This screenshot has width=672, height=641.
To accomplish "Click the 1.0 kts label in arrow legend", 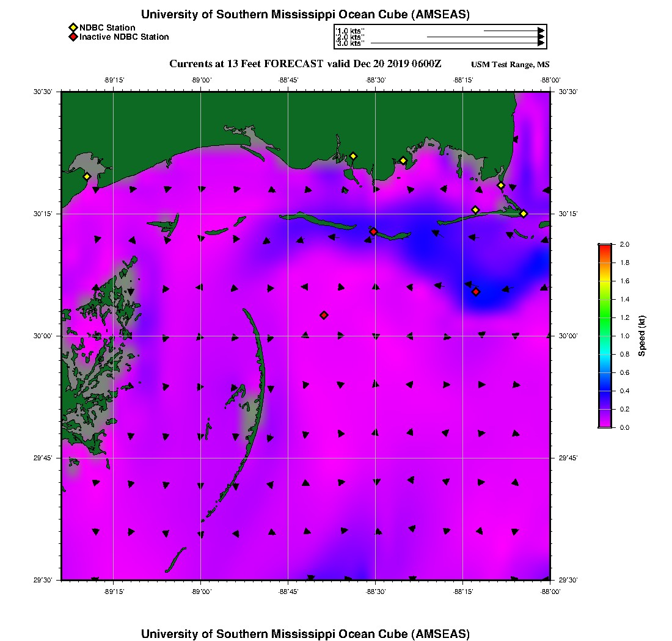I will [x=351, y=30].
